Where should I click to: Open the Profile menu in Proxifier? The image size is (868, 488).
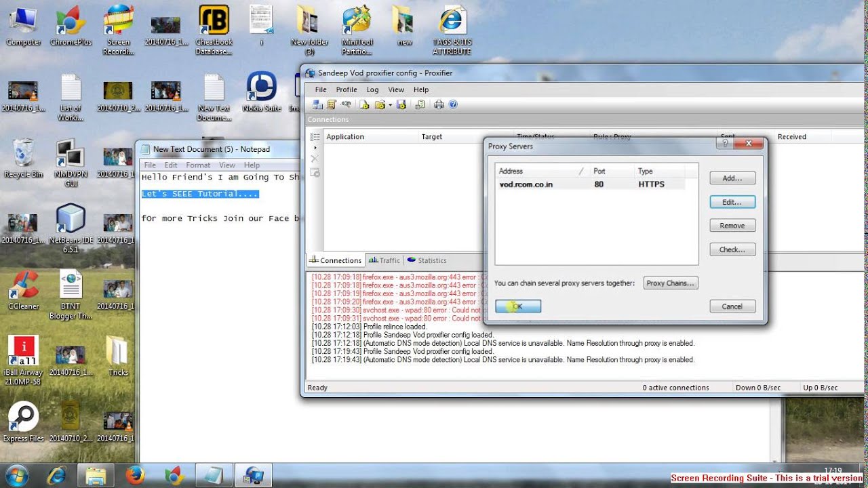tap(346, 89)
